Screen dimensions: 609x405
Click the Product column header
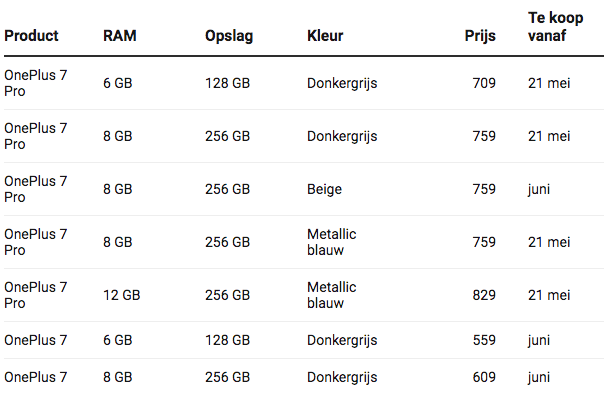(31, 36)
